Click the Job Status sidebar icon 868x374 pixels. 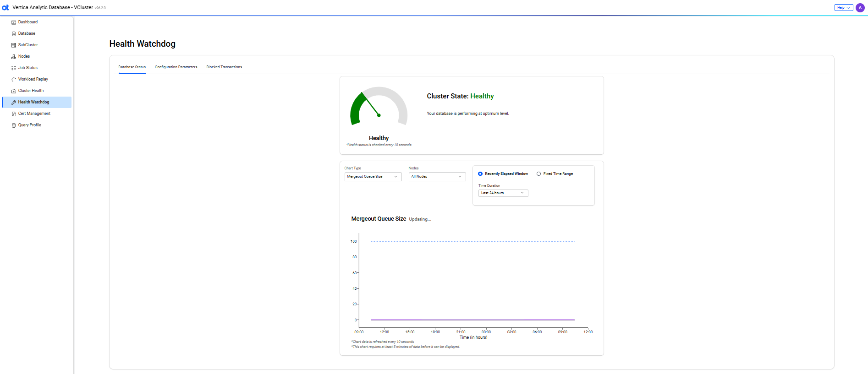14,68
